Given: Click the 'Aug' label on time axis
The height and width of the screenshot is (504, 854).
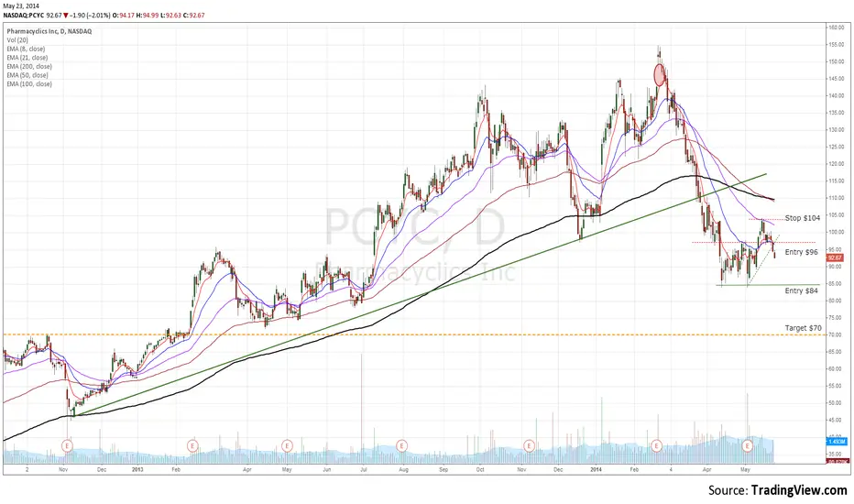Looking at the screenshot, I should point(403,469).
